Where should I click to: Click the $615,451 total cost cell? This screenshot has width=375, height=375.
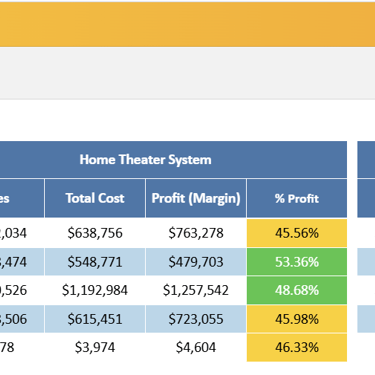pyautogui.click(x=95, y=319)
